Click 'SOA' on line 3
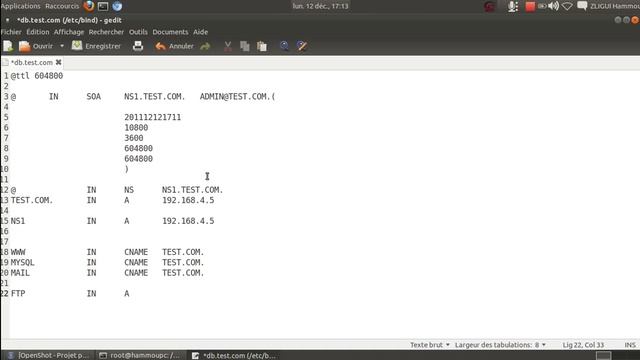Viewport: 640px width, 360px height. [x=93, y=97]
